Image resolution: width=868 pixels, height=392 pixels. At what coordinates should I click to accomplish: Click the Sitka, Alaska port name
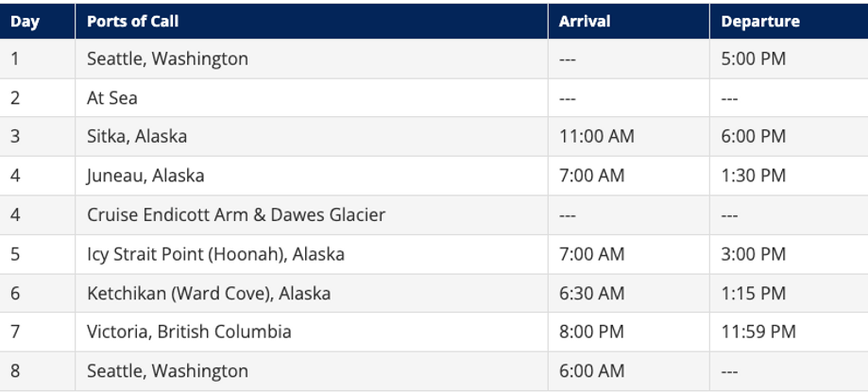[137, 137]
